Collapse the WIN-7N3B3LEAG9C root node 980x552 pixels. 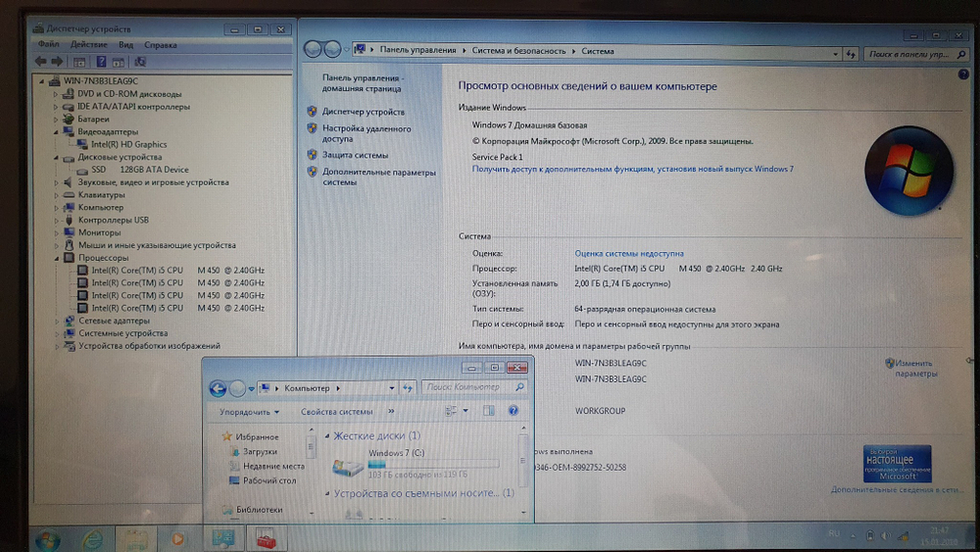[x=42, y=81]
